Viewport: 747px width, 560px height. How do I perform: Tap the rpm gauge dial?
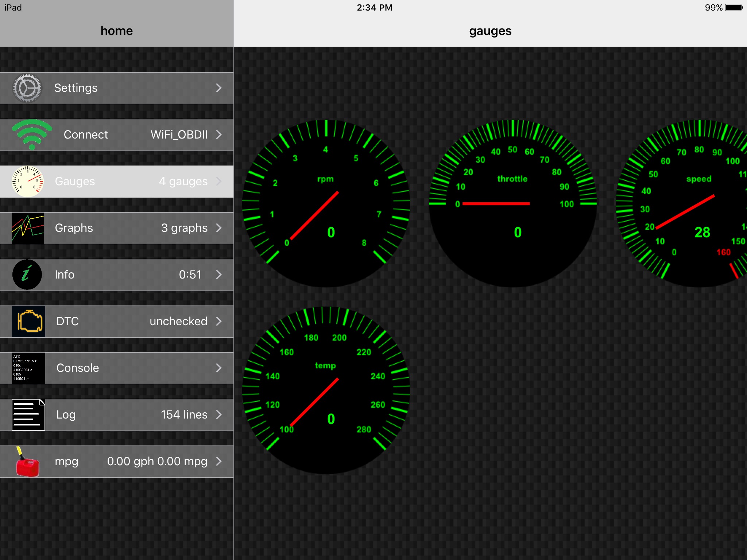tap(326, 203)
